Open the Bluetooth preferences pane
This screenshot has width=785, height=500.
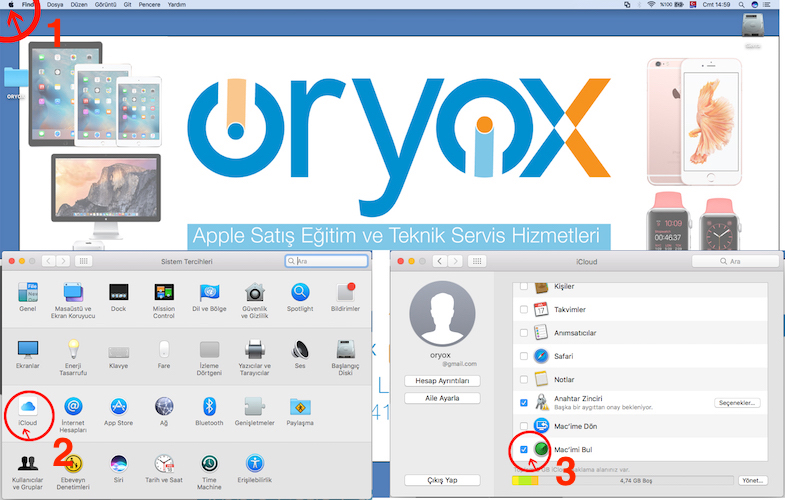[209, 411]
